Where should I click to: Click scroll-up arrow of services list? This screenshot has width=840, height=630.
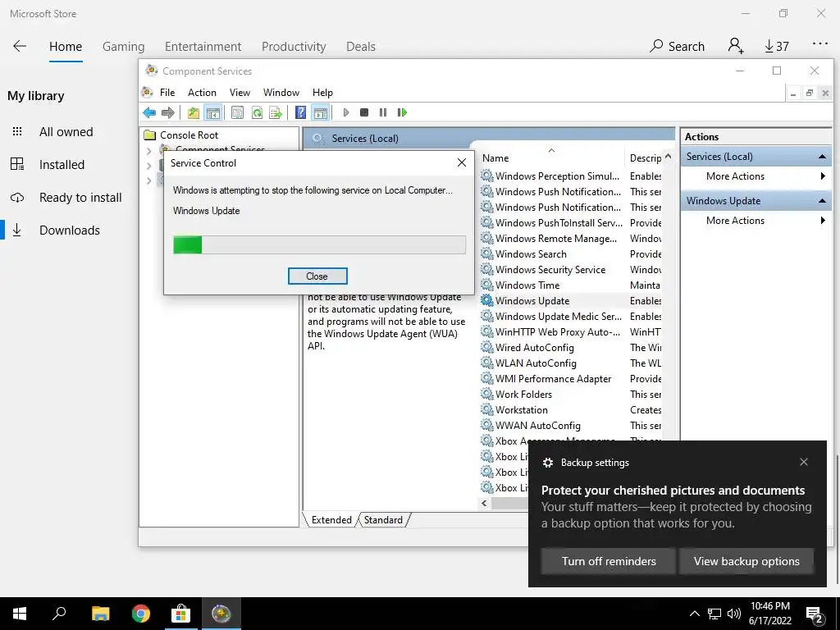(x=668, y=157)
